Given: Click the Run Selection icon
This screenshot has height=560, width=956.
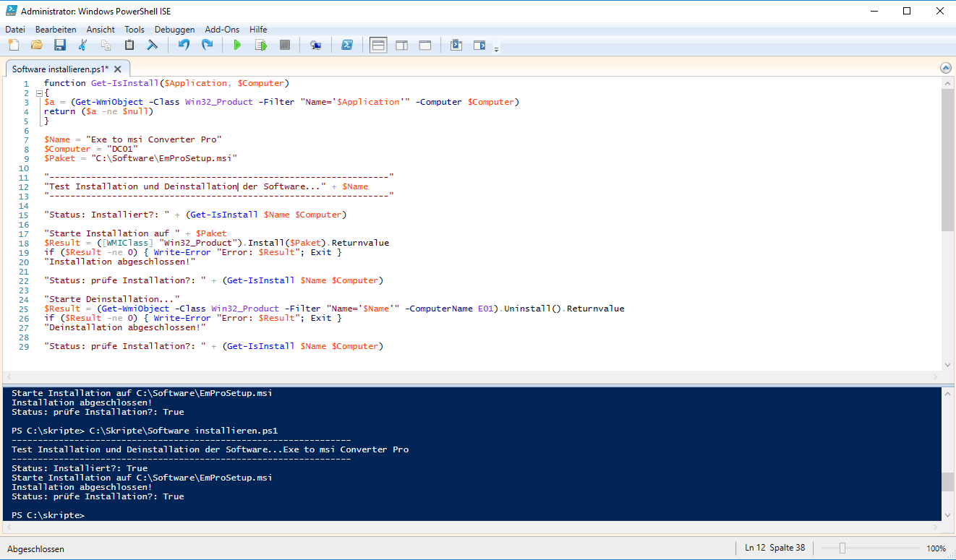Looking at the screenshot, I should tap(261, 46).
